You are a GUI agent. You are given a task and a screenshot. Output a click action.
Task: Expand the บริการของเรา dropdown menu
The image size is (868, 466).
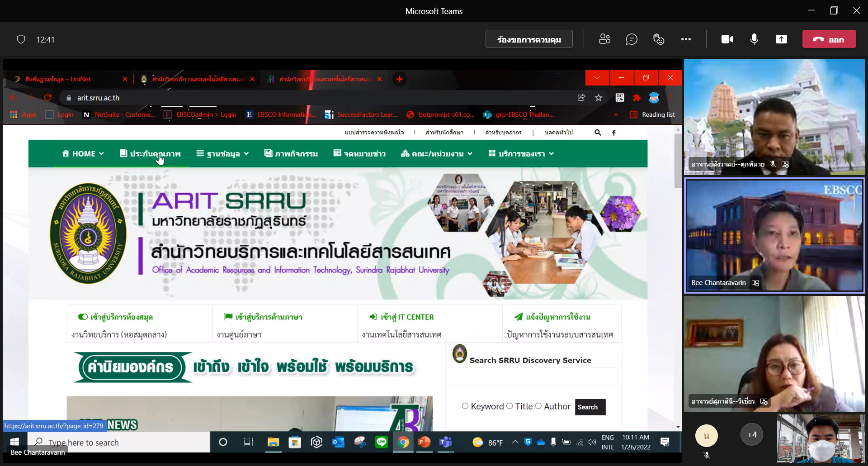click(521, 154)
